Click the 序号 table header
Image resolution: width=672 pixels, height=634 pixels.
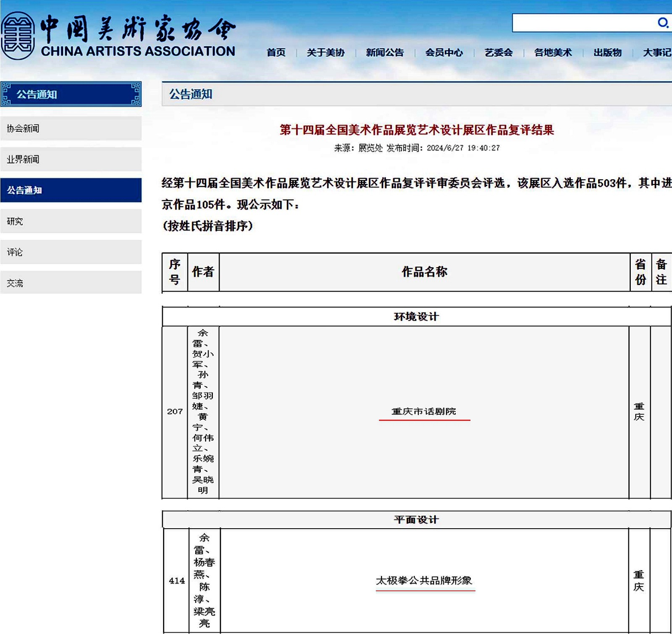tap(175, 272)
